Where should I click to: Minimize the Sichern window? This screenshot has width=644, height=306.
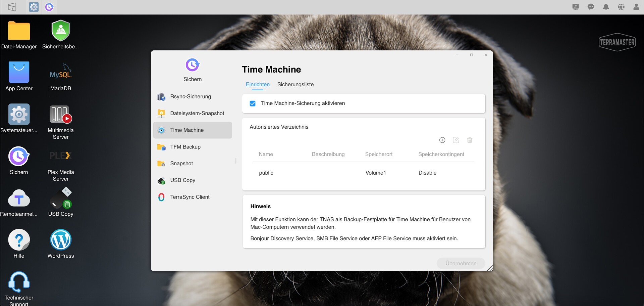[x=457, y=55]
